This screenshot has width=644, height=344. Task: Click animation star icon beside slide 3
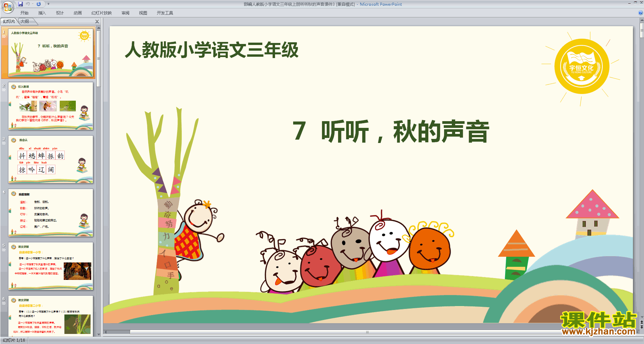click(4, 143)
